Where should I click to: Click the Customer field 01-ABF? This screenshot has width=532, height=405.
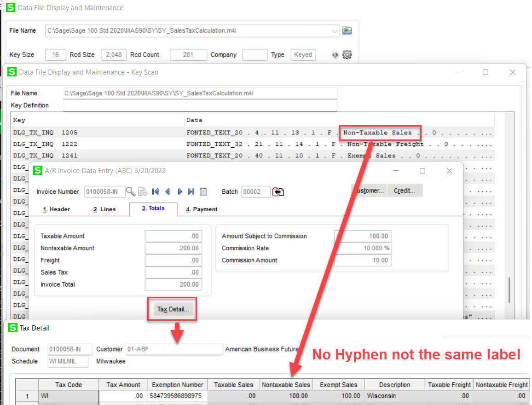[174, 349]
